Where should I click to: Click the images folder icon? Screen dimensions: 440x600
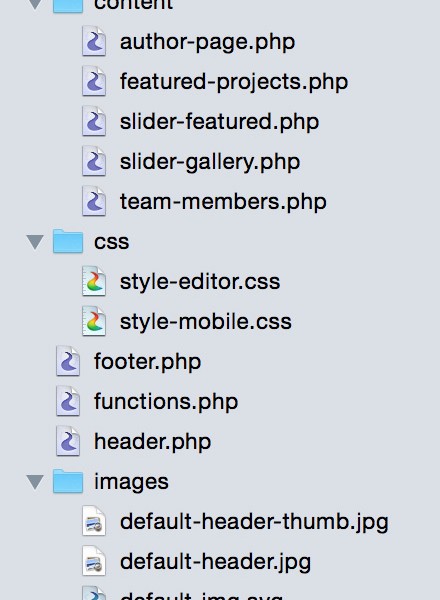(68, 481)
